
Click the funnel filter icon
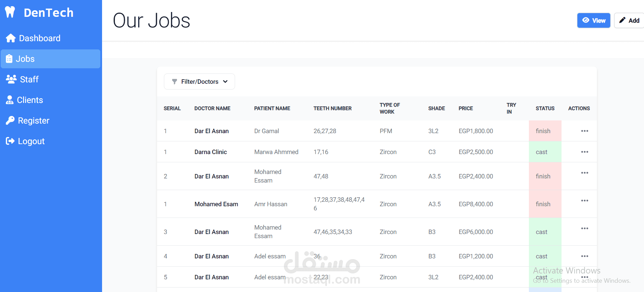tap(175, 82)
